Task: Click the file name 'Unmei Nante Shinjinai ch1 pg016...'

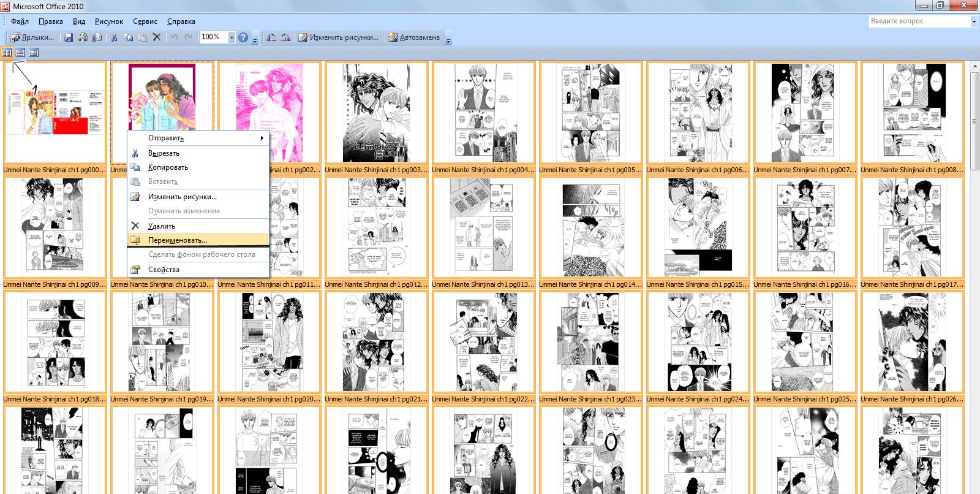Action: coord(805,284)
